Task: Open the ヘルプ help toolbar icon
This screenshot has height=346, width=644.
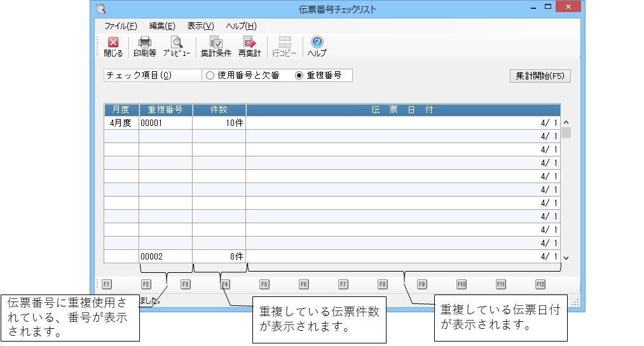Action: click(x=317, y=47)
